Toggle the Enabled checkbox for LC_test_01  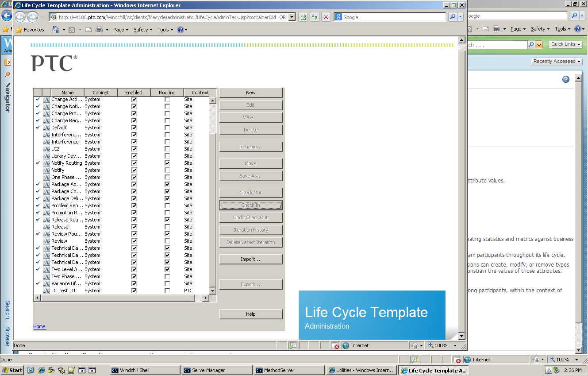pyautogui.click(x=134, y=291)
